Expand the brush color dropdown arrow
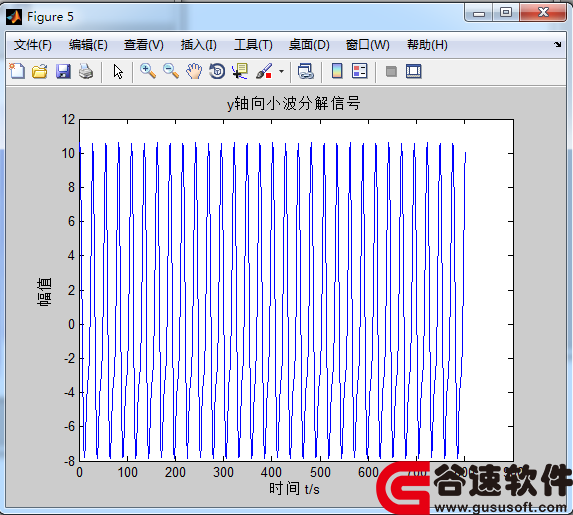This screenshot has width=573, height=515. [281, 71]
